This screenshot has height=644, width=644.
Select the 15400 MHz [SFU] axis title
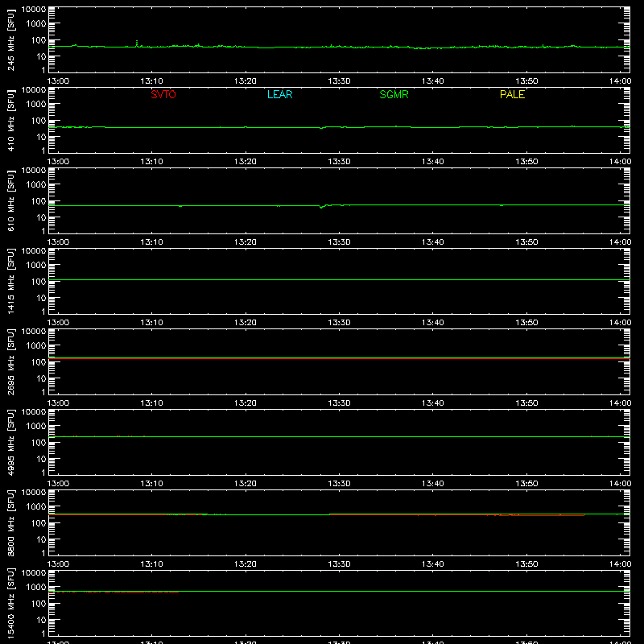coord(10,603)
